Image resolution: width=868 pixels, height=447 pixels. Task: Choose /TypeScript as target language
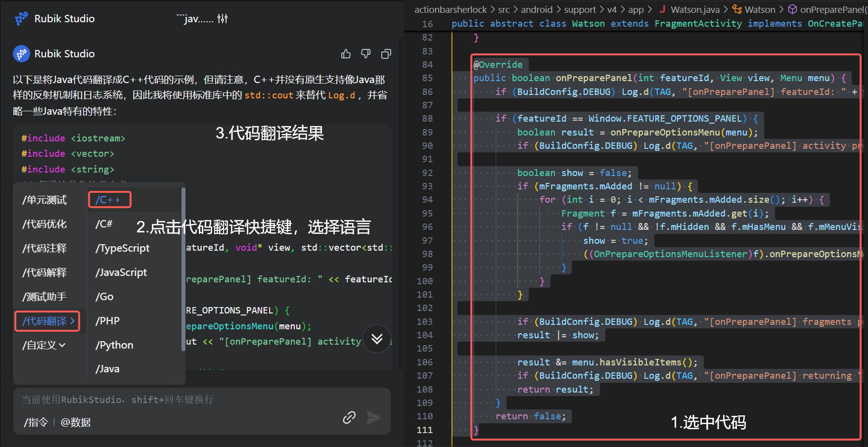coord(122,248)
